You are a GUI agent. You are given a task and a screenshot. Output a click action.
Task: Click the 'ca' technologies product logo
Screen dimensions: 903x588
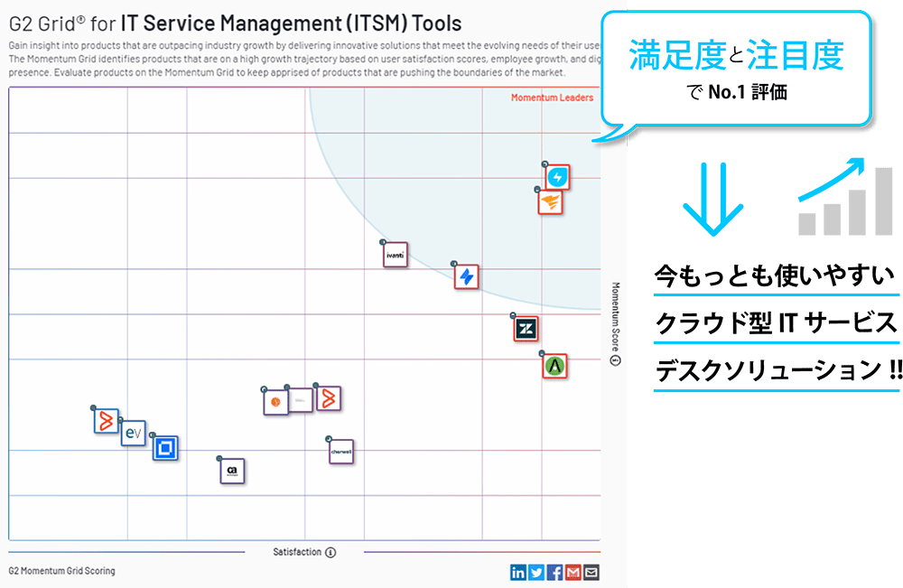232,471
